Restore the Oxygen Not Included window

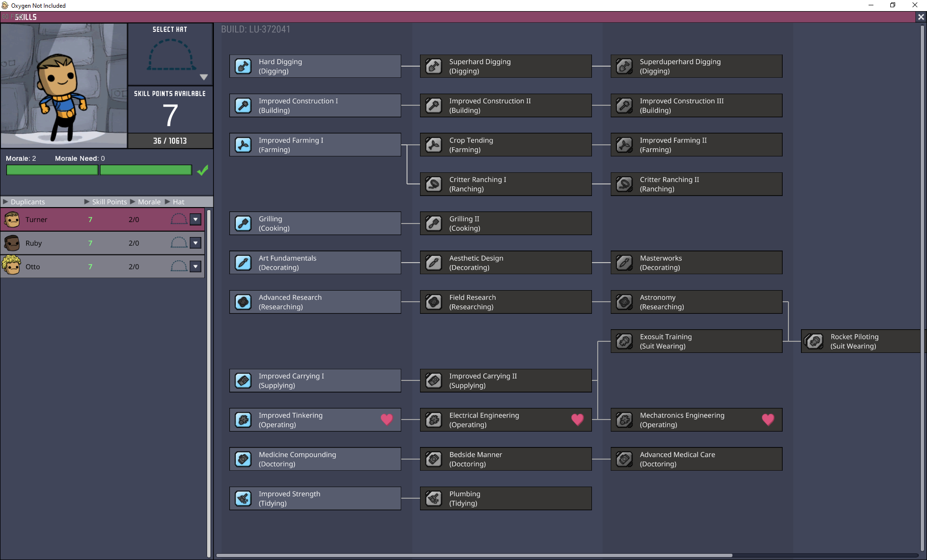pos(893,5)
